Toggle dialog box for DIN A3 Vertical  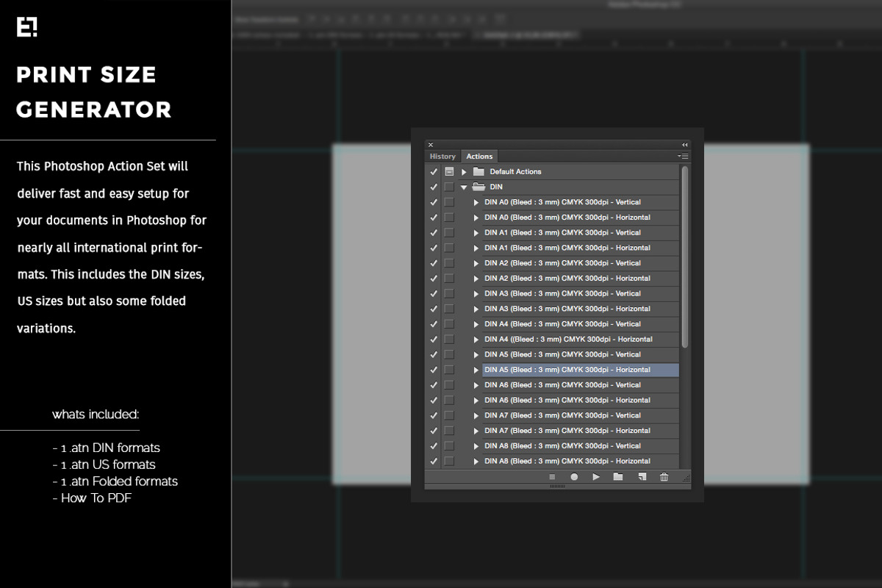click(x=449, y=293)
